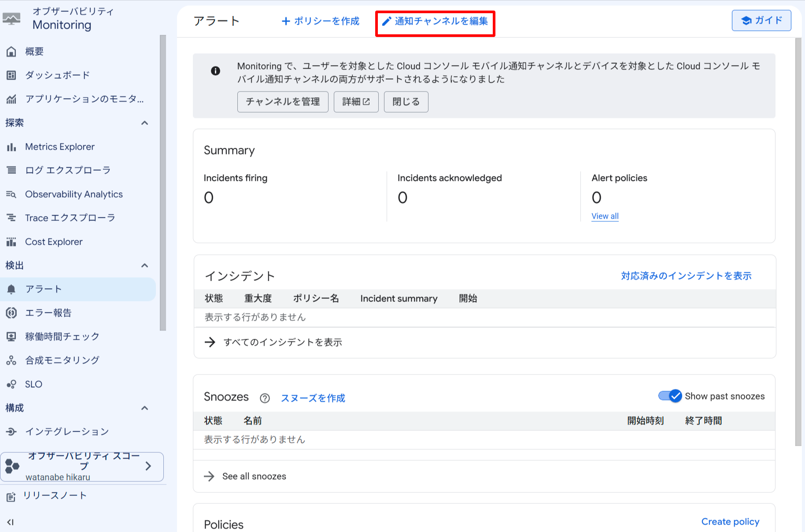Click the 稼働時間チェック monitor icon
This screenshot has width=805, height=532.
(11, 337)
